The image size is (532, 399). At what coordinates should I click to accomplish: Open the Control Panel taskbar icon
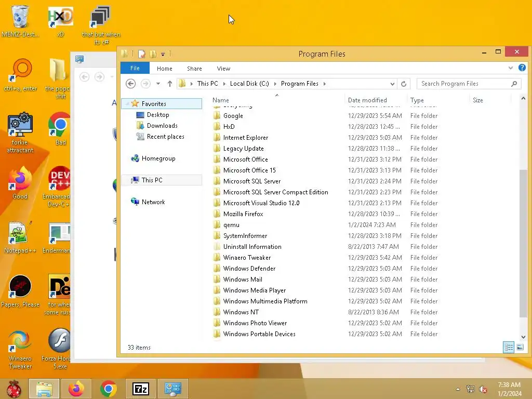(172, 389)
